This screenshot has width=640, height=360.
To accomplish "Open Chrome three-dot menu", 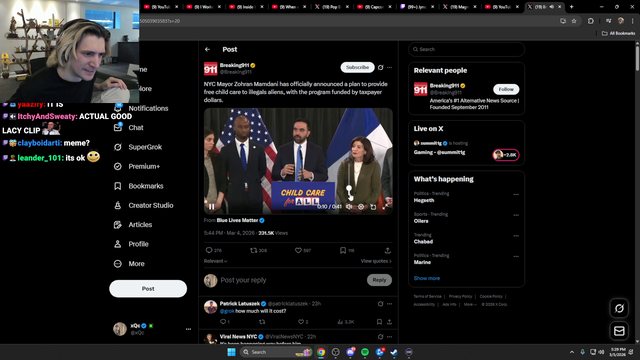I will [x=633, y=21].
